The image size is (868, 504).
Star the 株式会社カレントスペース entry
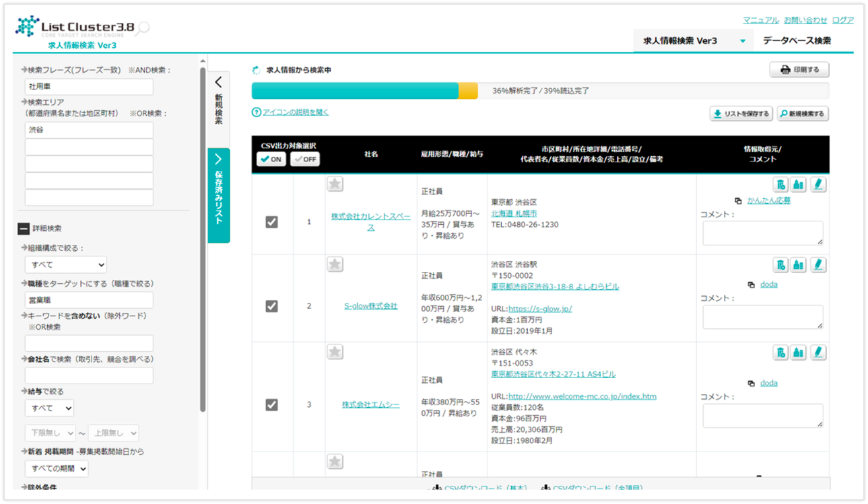point(335,184)
